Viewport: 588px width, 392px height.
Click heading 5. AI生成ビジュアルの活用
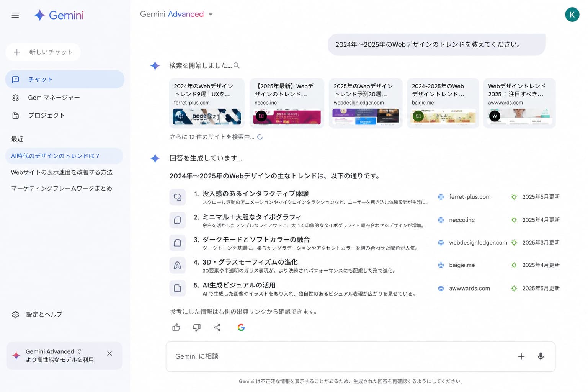coord(234,285)
